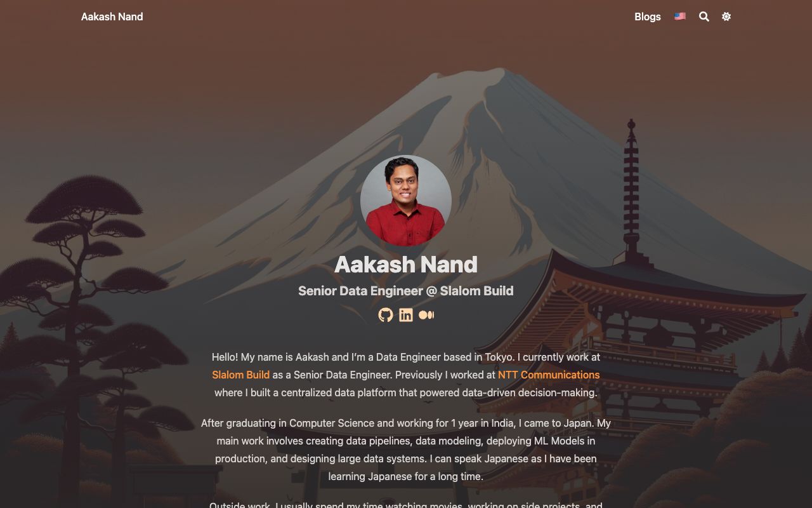The width and height of the screenshot is (812, 508).
Task: Click the paragraph starting After graduating
Action: pyautogui.click(x=406, y=450)
